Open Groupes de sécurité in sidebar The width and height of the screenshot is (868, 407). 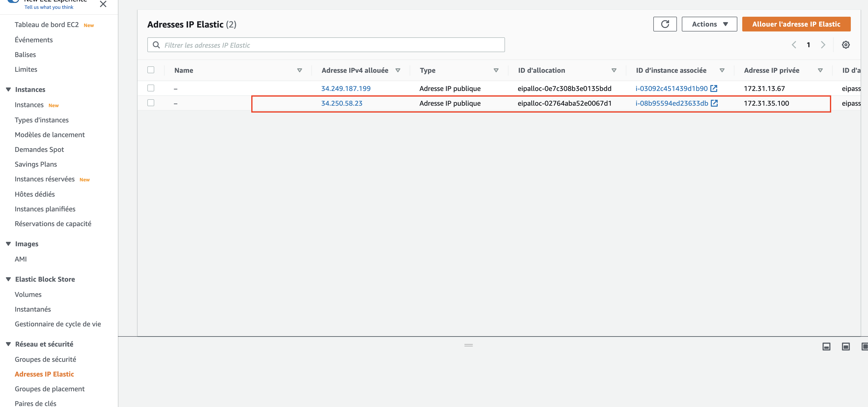click(45, 359)
